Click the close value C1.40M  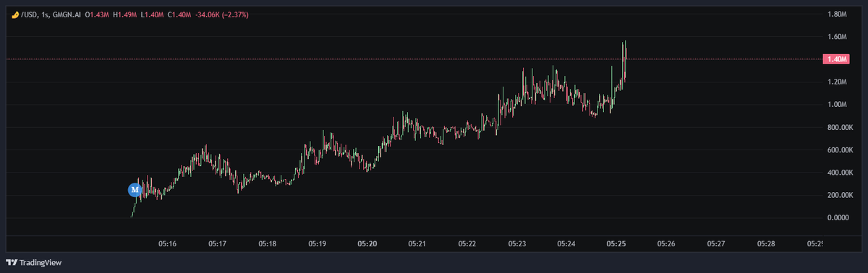point(179,14)
